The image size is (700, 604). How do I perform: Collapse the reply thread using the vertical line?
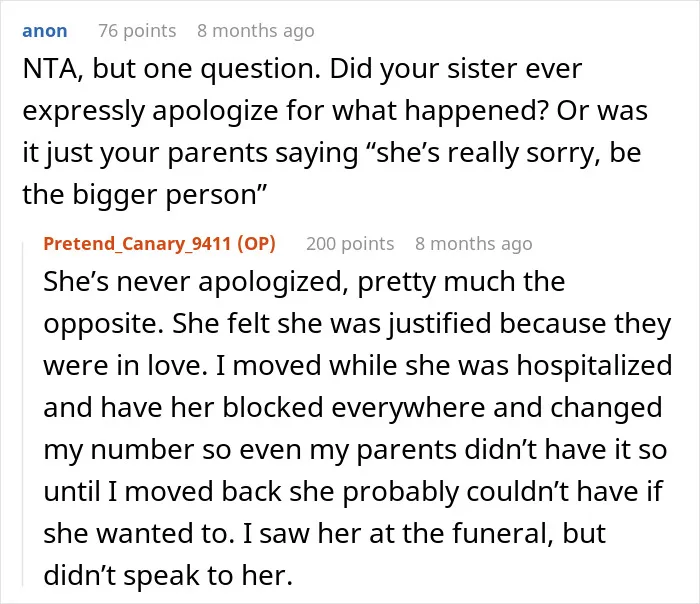pyautogui.click(x=23, y=413)
